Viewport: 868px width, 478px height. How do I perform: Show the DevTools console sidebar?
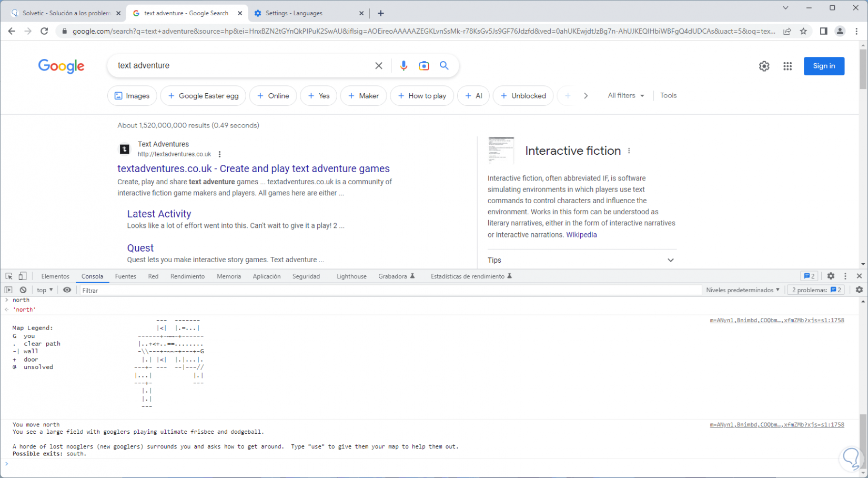8,290
